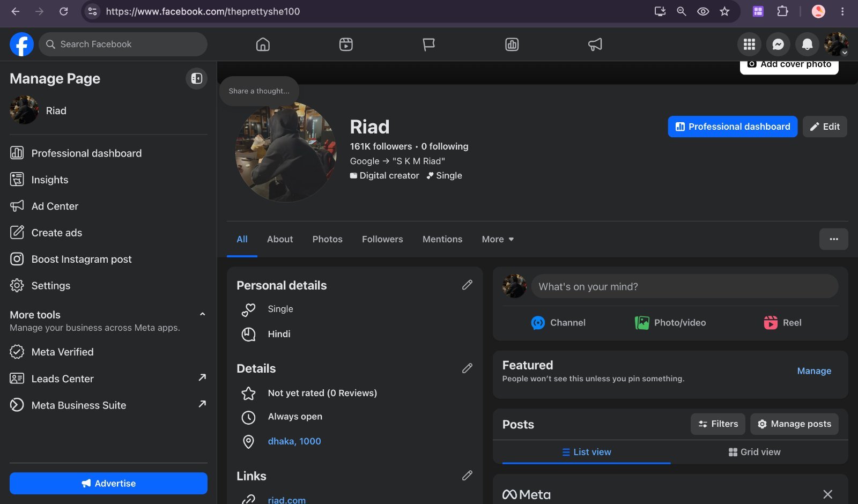
Task: Open the Messenger icon in top bar
Action: (778, 45)
